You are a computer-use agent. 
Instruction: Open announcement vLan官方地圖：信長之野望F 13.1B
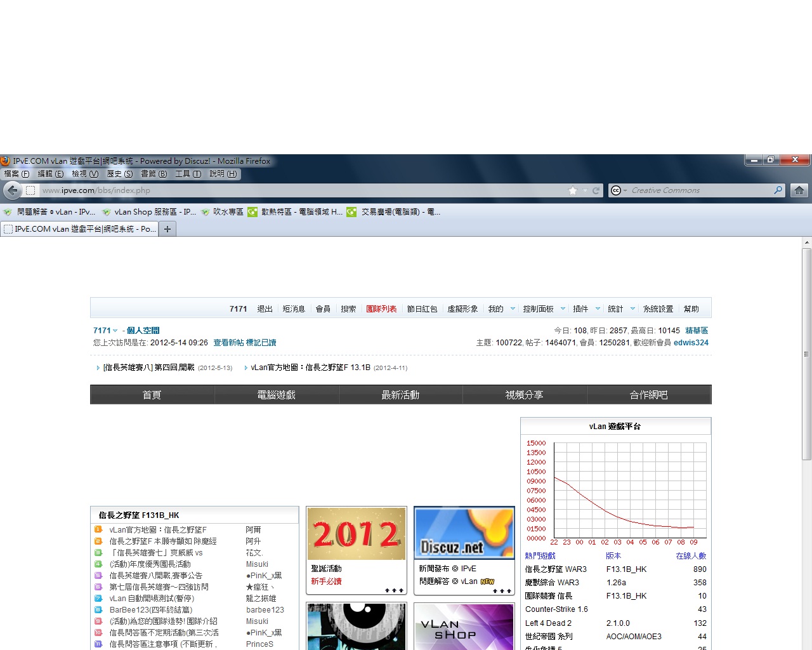click(x=310, y=368)
